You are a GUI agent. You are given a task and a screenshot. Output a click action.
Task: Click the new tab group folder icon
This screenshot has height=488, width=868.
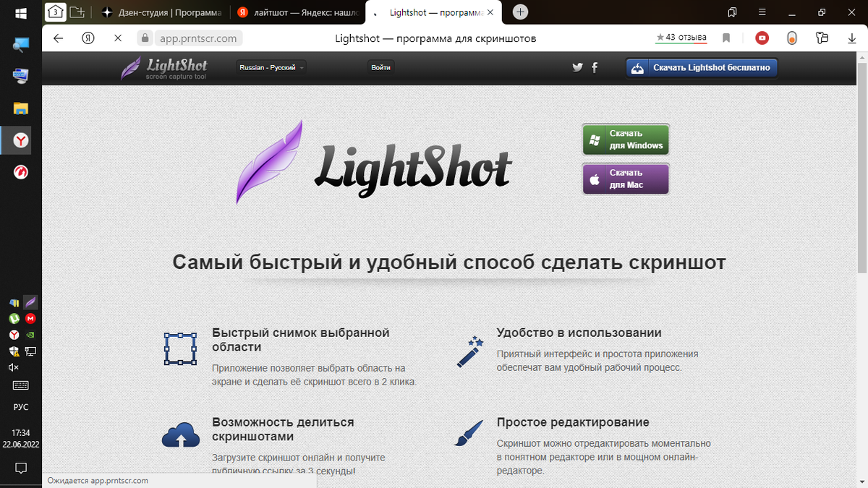(x=77, y=12)
